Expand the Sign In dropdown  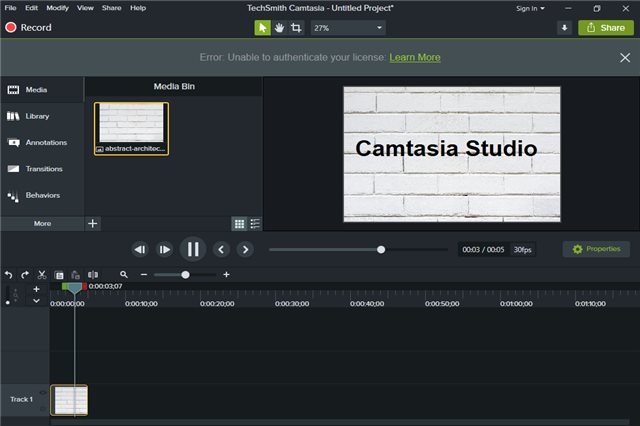click(x=530, y=9)
